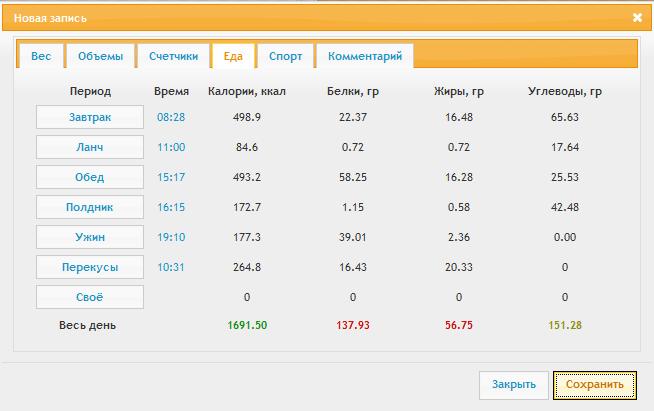Select the total carbs value 151.28

tap(565, 325)
